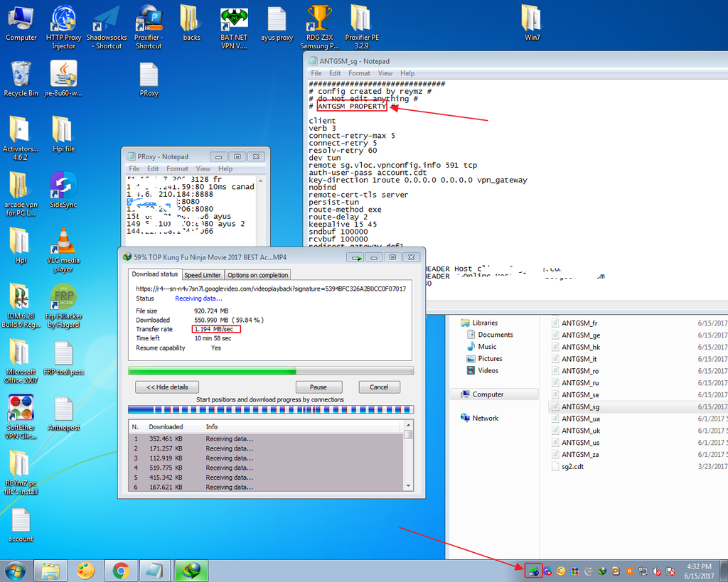Screen dimensions: 728x582
Task: Select the ANTGSM_hk file in the list
Action: click(580, 347)
